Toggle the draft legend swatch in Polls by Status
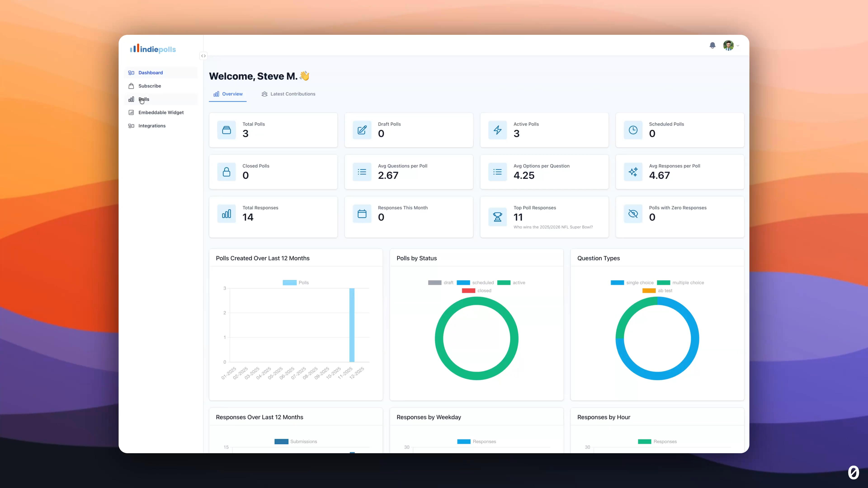Viewport: 868px width, 488px height. click(435, 283)
